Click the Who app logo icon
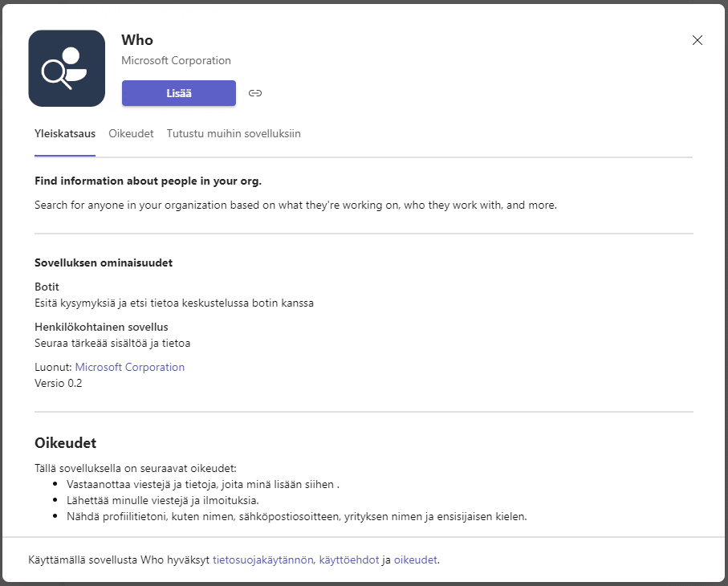The width and height of the screenshot is (728, 586). pos(67,68)
